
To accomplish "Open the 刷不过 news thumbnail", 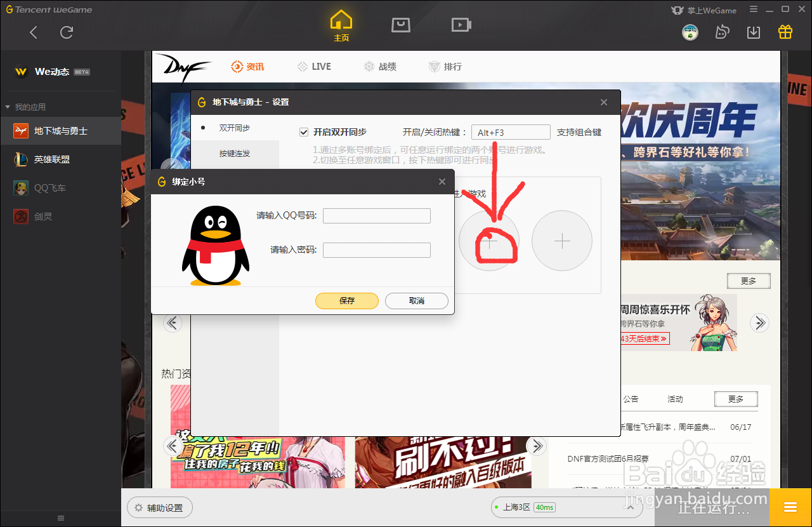I will 443,462.
